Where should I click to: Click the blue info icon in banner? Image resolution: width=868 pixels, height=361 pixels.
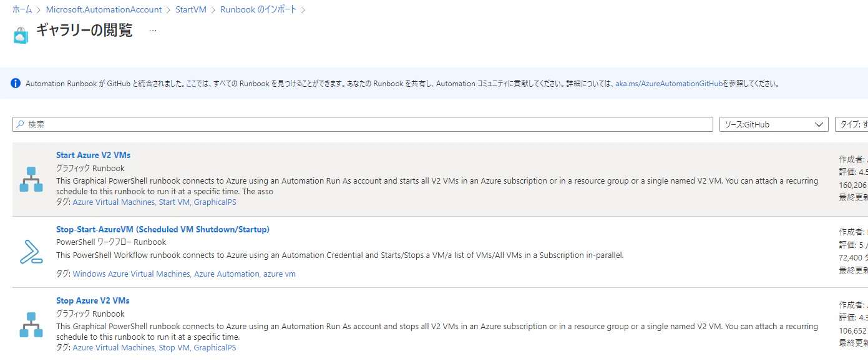(x=15, y=83)
